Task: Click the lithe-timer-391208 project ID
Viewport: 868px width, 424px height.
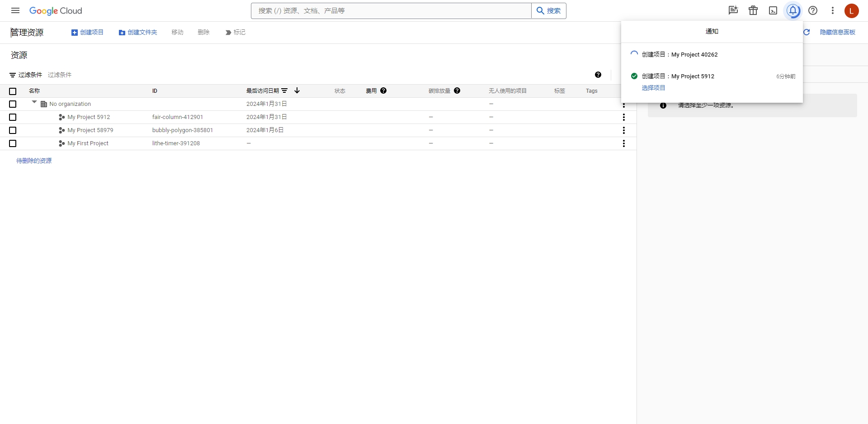Action: [x=176, y=143]
